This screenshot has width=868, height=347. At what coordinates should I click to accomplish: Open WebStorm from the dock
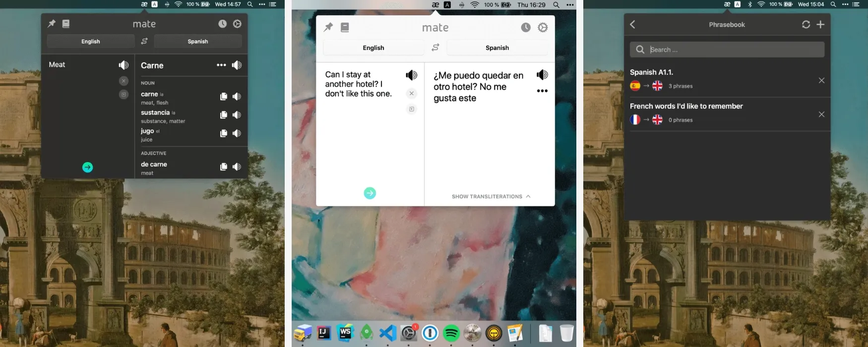[346, 333]
